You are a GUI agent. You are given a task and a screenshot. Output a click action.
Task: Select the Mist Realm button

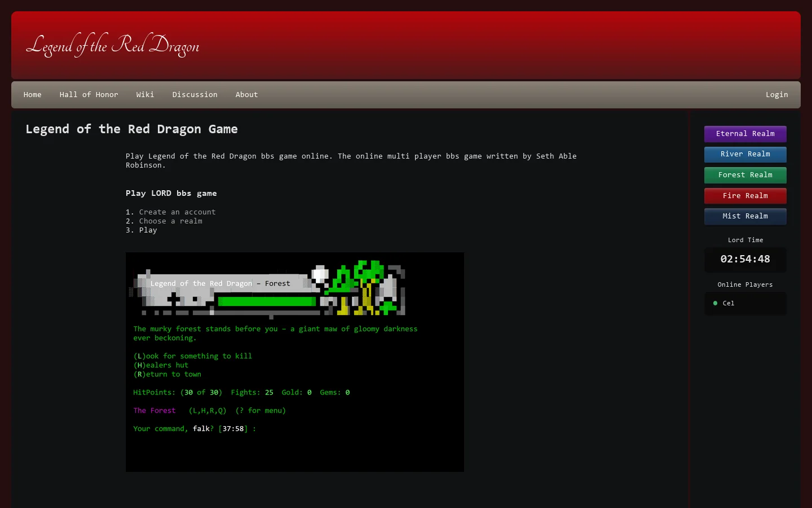tap(745, 216)
